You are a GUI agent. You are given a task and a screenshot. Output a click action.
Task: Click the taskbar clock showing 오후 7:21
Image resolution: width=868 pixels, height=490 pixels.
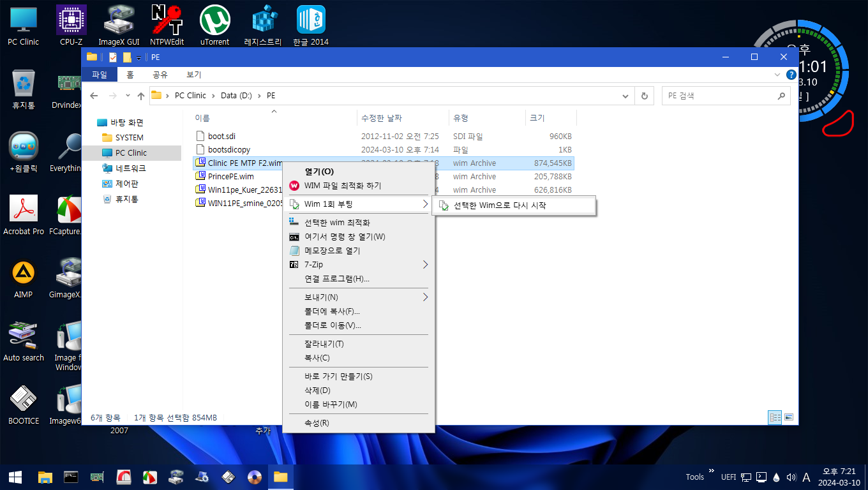tap(839, 477)
